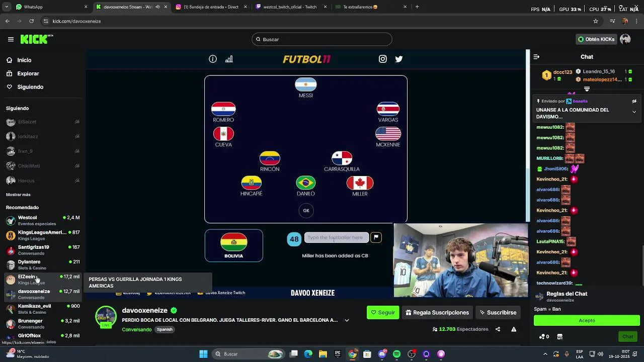The image size is (644, 362).
Task: Reload the page in browser
Action: (x=31, y=21)
